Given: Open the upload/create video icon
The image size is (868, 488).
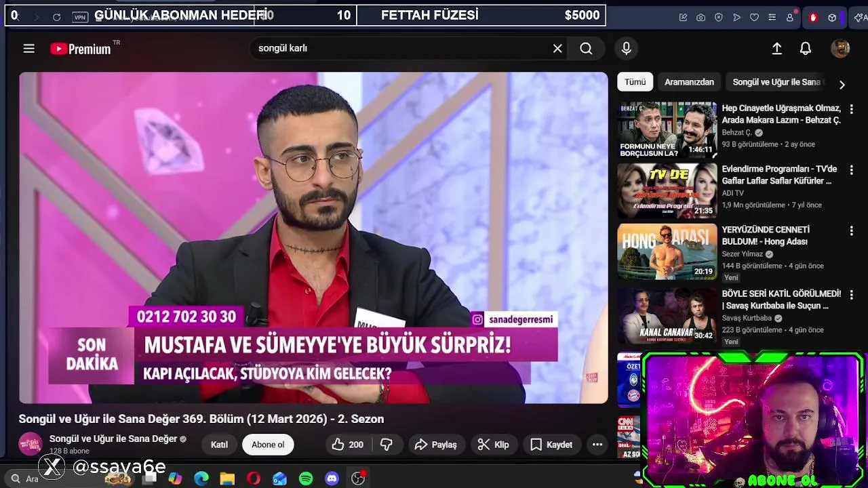Looking at the screenshot, I should (x=777, y=48).
